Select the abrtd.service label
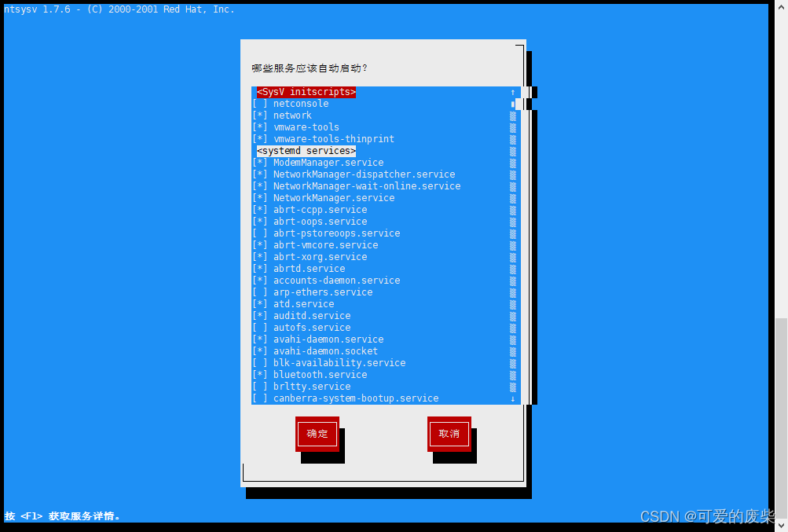The height and width of the screenshot is (532, 788). click(x=309, y=269)
